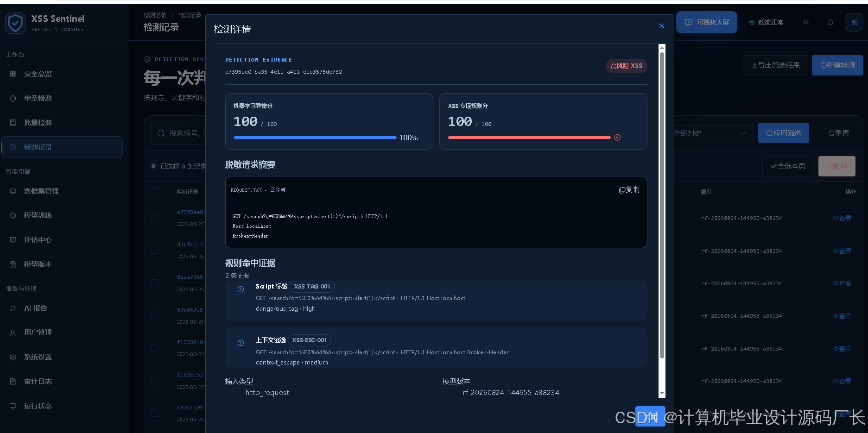
Task: Check the row checkbox for record 11526263
Action: [155, 381]
